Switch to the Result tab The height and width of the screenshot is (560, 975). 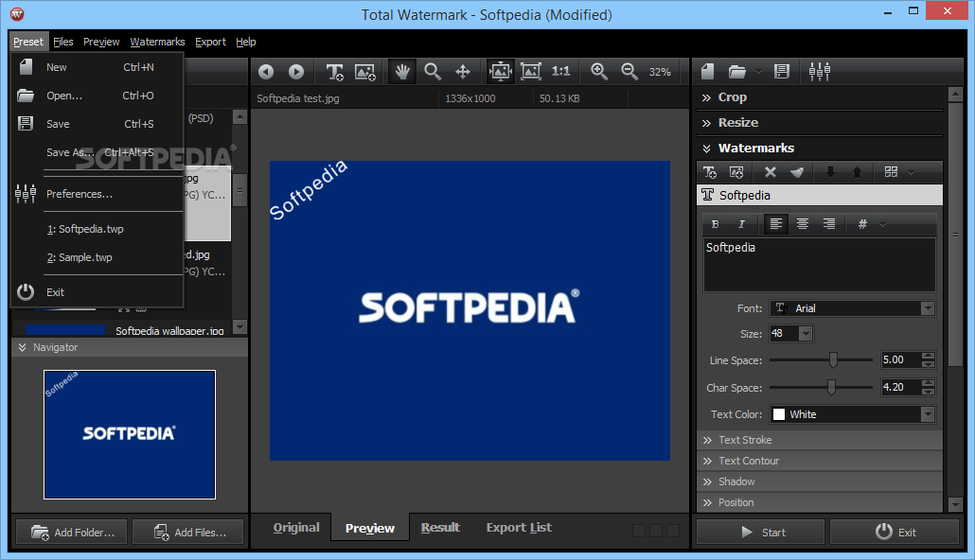click(440, 528)
